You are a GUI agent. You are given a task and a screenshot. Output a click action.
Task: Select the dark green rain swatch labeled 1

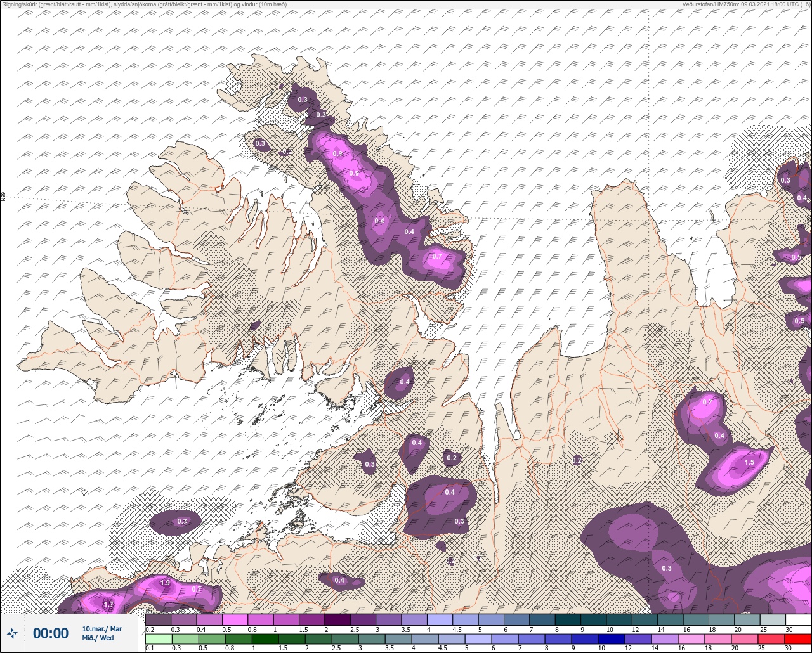pyautogui.click(x=265, y=639)
